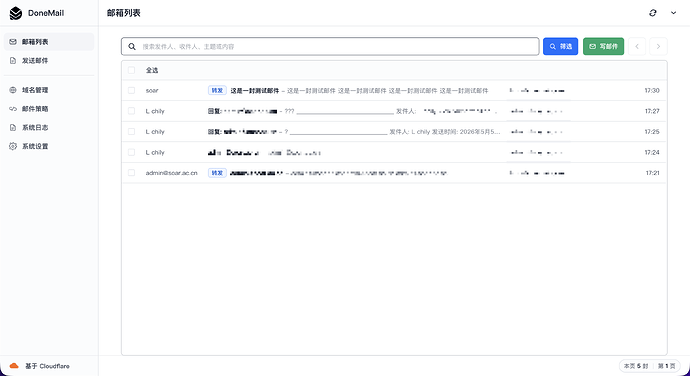Click the 17:24 timestamp
690x376 pixels.
pyautogui.click(x=652, y=152)
